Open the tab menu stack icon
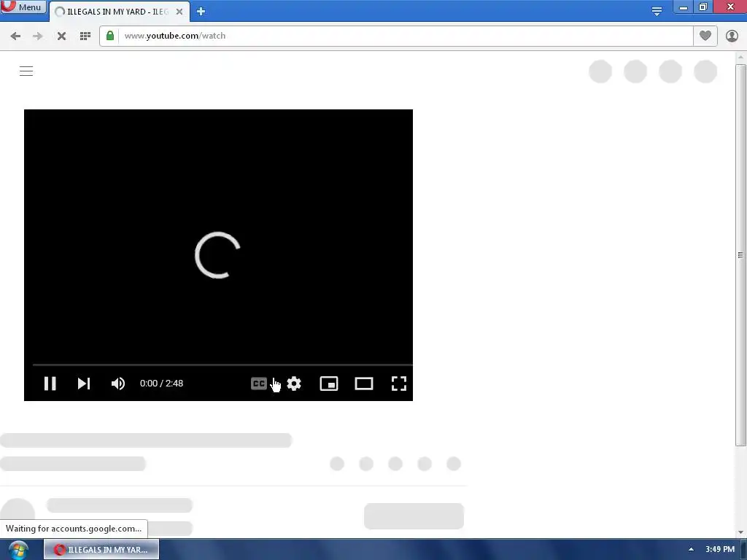 [x=657, y=12]
